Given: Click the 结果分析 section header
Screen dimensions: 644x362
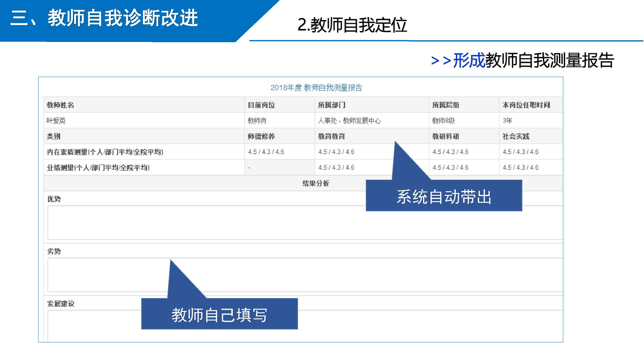Looking at the screenshot, I should tap(316, 184).
